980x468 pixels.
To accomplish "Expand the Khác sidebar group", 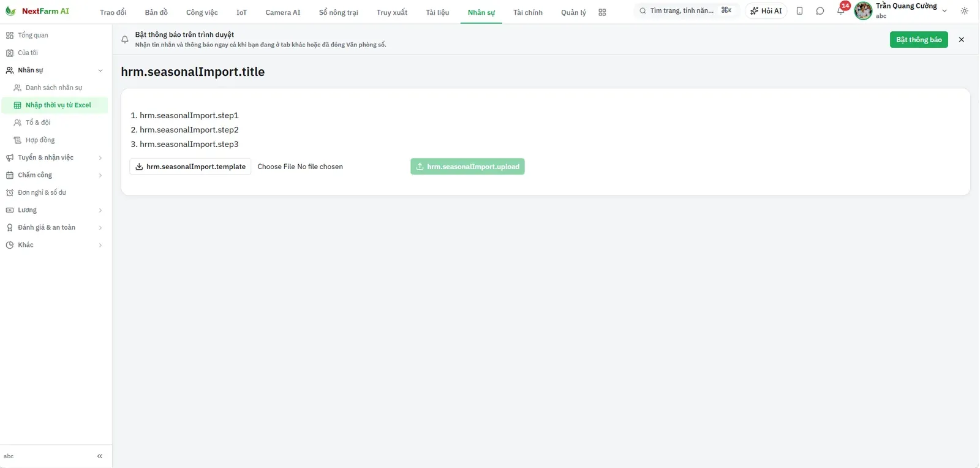I will [55, 245].
